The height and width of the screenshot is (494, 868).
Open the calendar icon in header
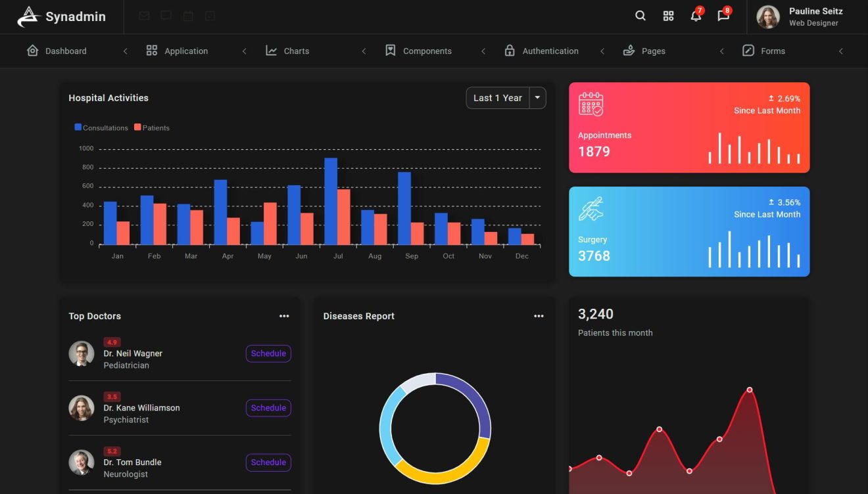coord(188,15)
